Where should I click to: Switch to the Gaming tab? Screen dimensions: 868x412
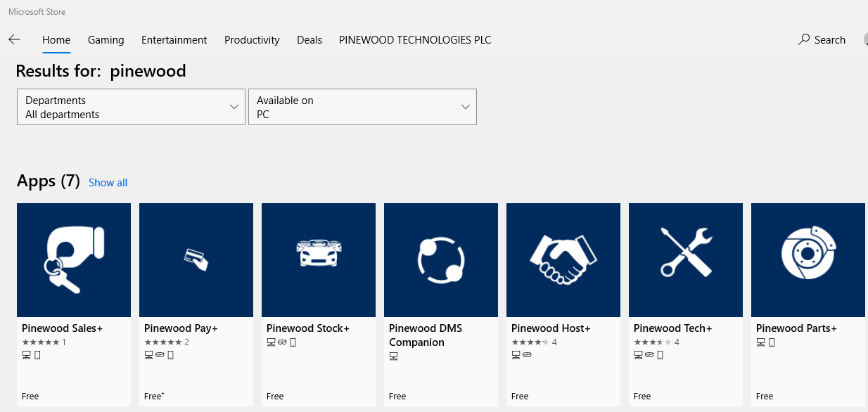(x=106, y=40)
